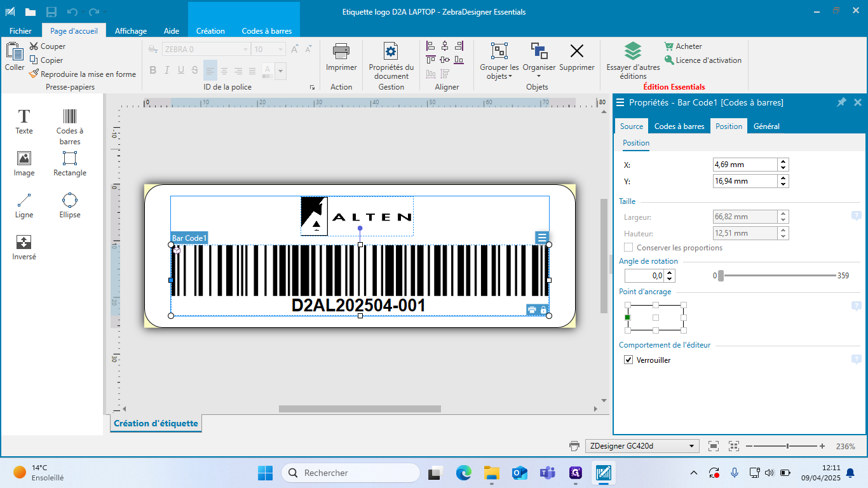868x488 pixels.
Task: Switch to the Création ribbon tab
Action: click(x=210, y=30)
